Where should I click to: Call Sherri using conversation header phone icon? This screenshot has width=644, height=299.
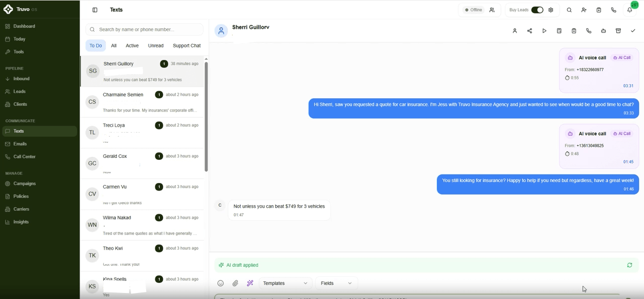click(x=589, y=31)
